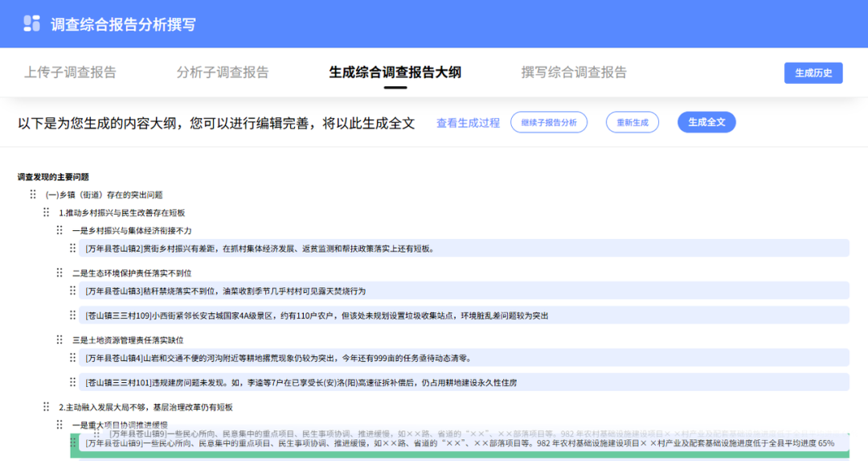The width and height of the screenshot is (868, 461).
Task: Click drag handle beside highlighted [万年县苍山镇9] row
Action: (x=73, y=442)
